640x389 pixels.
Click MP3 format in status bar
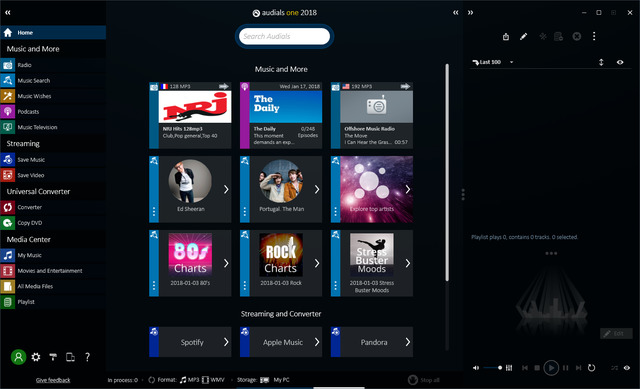pos(189,380)
